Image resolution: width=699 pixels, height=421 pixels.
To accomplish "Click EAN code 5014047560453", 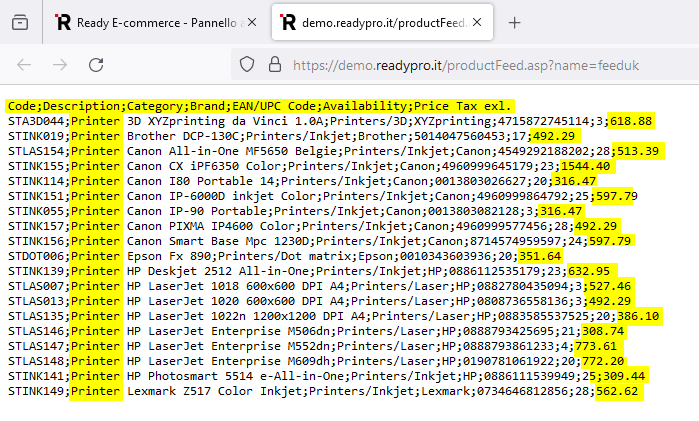I will [459, 136].
